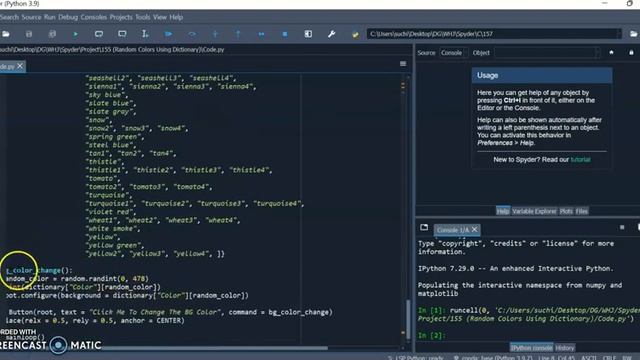
Task: Switch to the Files tab
Action: pyautogui.click(x=582, y=211)
